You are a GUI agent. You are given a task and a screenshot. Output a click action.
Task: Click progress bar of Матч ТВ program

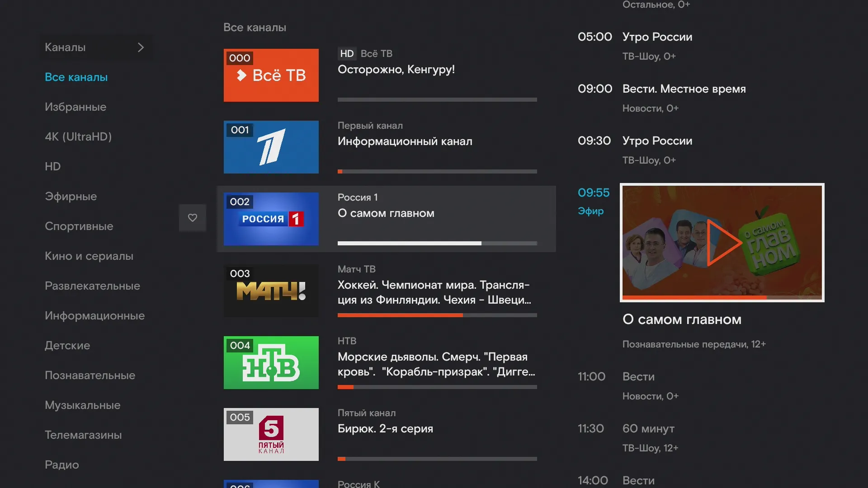pyautogui.click(x=437, y=315)
